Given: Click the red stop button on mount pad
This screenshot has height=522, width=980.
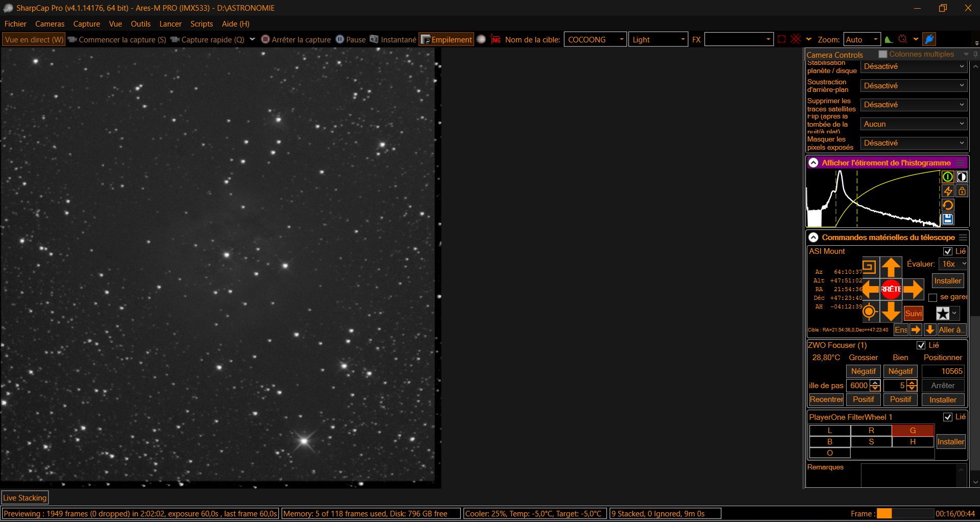Looking at the screenshot, I should 891,289.
